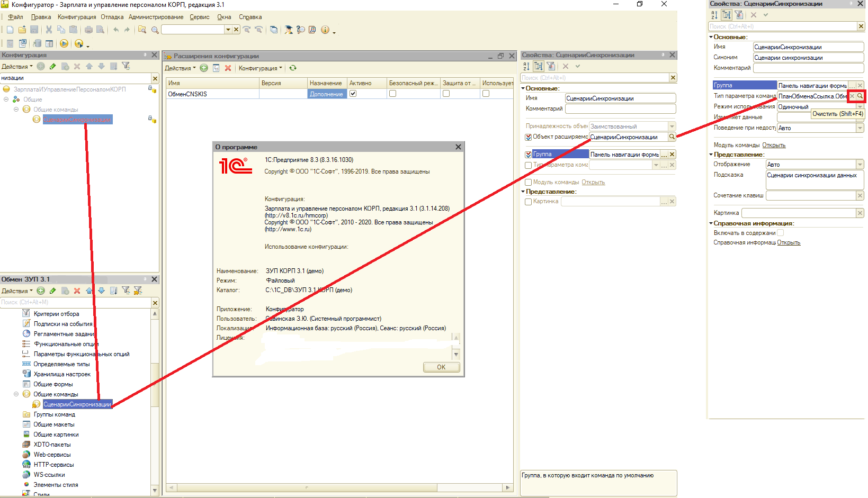Clear Тип параметра команды value with X
This screenshot has height=498, width=868.
pos(852,96)
